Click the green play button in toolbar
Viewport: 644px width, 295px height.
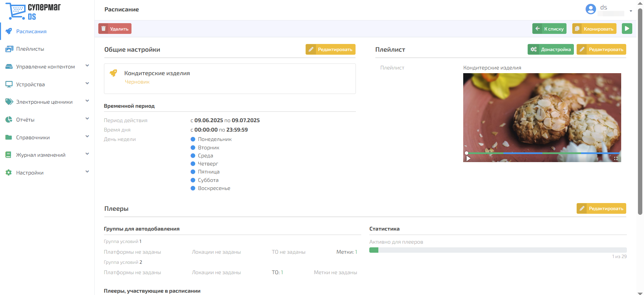click(627, 29)
